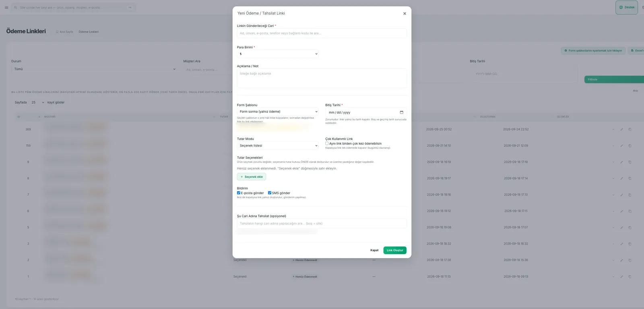Click the home icon beside Ana Sayfa breadcrumb
Screen dimensions: 644x309
click(x=57, y=32)
